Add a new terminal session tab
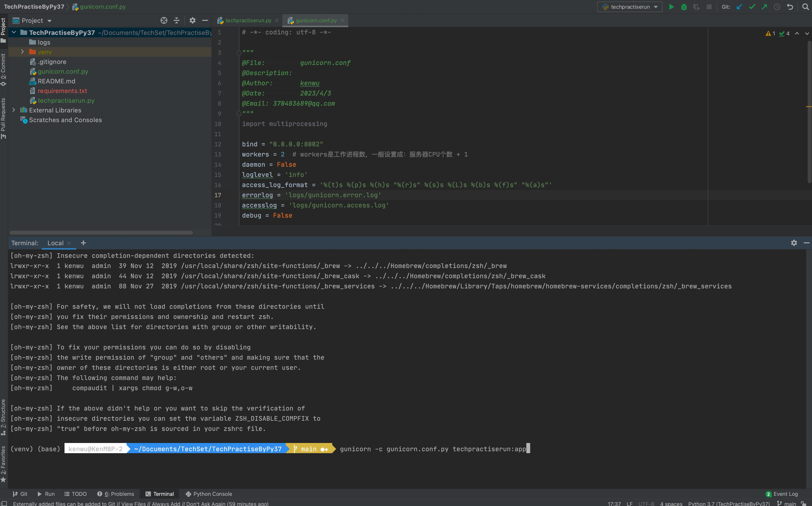Image resolution: width=812 pixels, height=506 pixels. pyautogui.click(x=83, y=243)
